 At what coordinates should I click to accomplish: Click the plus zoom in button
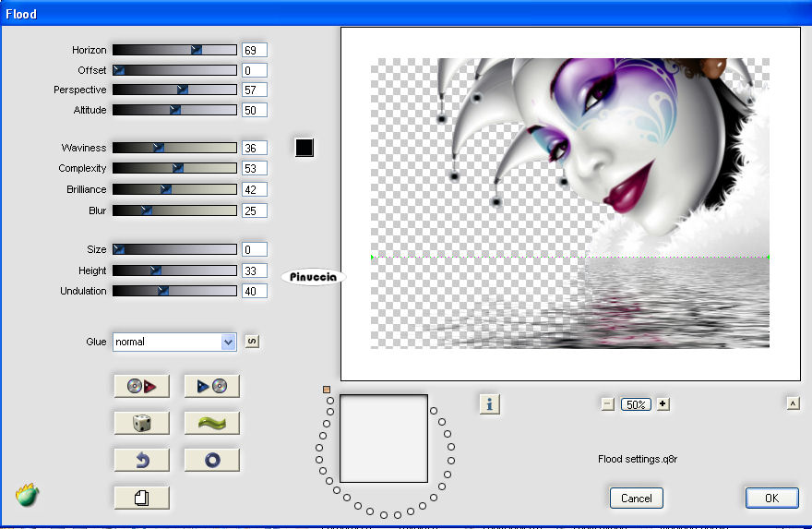[x=663, y=404]
